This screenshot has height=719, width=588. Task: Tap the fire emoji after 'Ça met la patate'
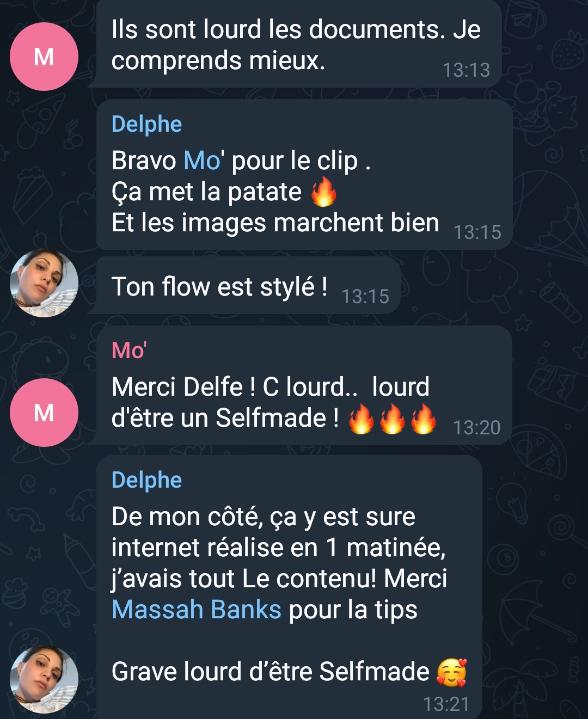tap(323, 192)
